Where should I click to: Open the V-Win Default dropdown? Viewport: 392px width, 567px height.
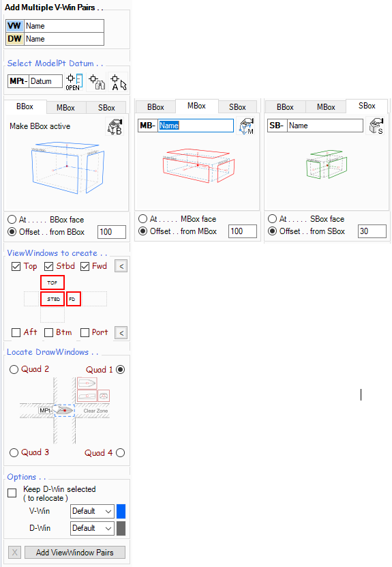(x=92, y=511)
